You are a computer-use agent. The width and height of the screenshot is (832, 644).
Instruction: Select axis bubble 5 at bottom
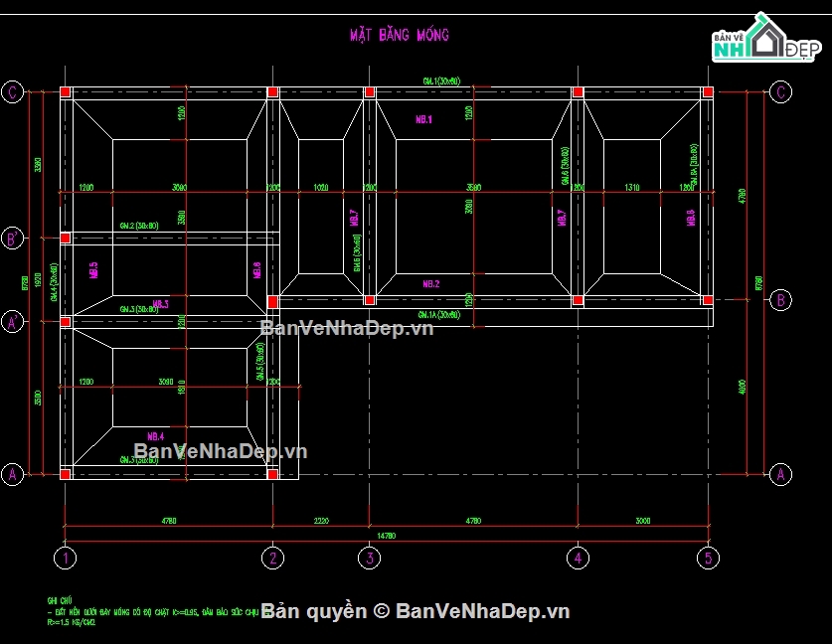coord(708,559)
